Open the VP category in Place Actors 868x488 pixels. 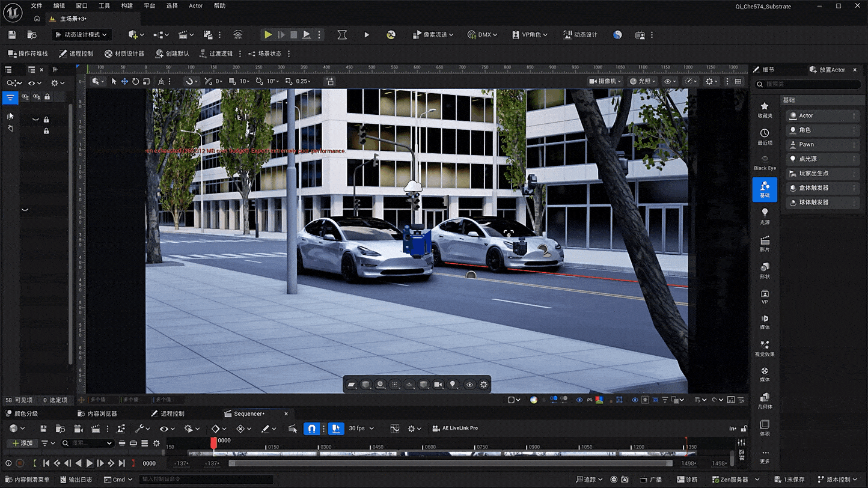[x=765, y=297]
